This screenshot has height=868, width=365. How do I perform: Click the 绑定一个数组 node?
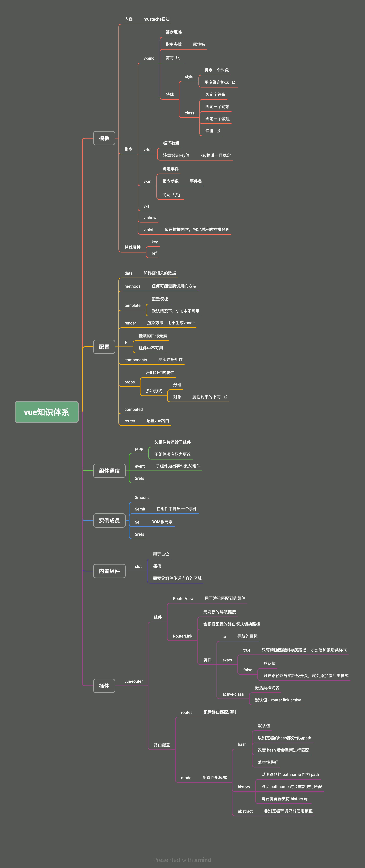(x=218, y=119)
